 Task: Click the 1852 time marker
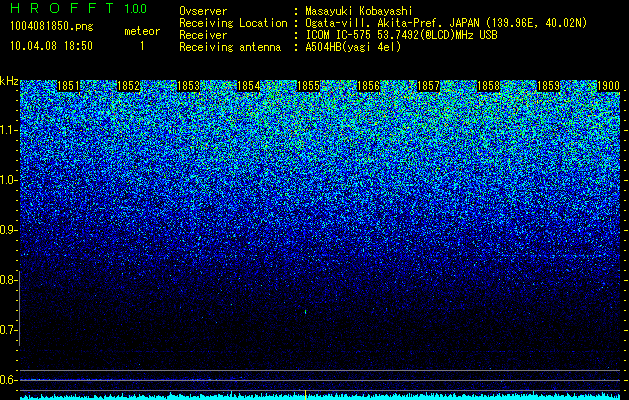tap(128, 86)
